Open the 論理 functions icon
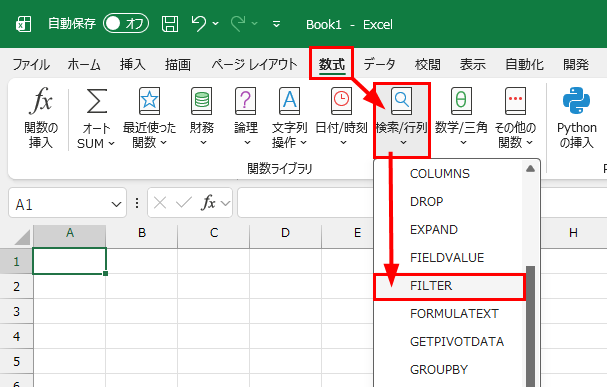Screen dimensions: 607x387 click(x=245, y=101)
